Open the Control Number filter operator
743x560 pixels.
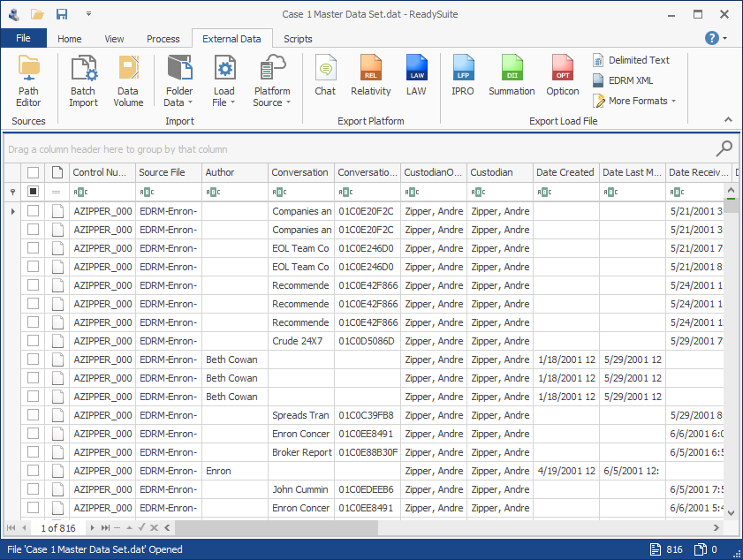[80, 192]
